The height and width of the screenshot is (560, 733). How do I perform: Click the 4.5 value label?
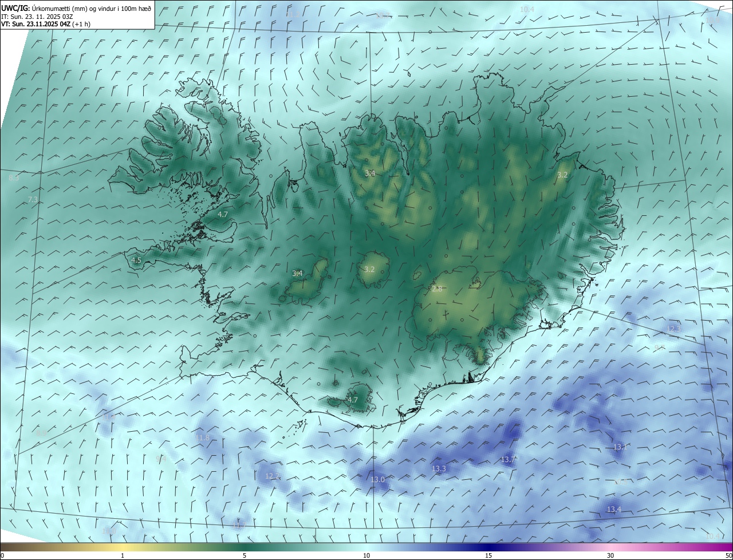tap(136, 260)
